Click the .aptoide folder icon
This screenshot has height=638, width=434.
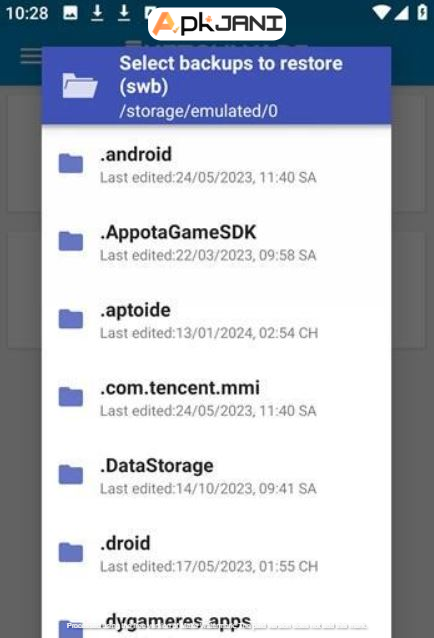[x=71, y=319]
